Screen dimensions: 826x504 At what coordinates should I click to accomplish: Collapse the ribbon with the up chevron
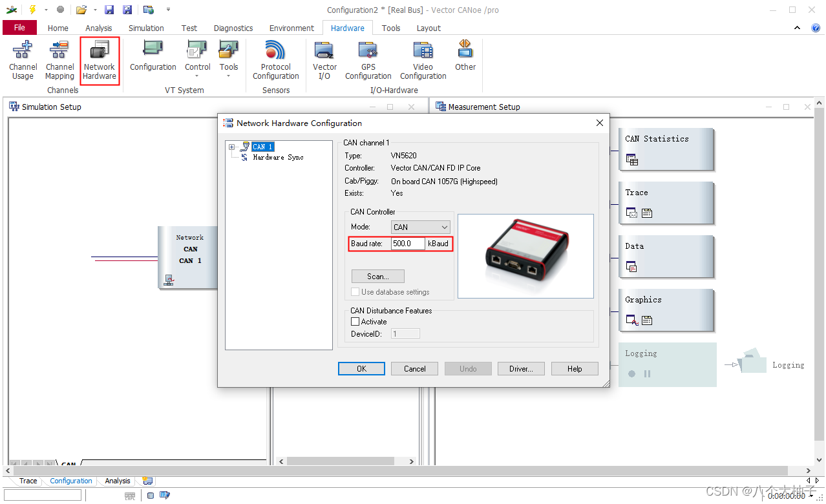tap(797, 28)
